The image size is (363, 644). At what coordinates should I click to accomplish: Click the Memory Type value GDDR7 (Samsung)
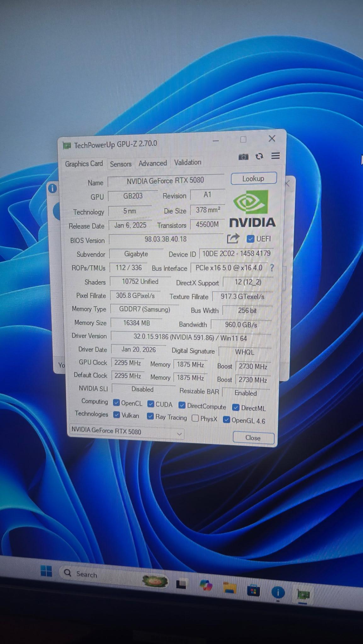[x=145, y=309]
